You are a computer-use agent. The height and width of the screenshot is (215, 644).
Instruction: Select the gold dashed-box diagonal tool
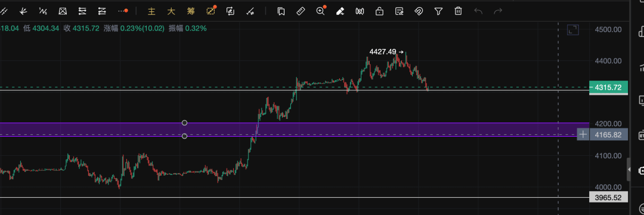(x=211, y=11)
